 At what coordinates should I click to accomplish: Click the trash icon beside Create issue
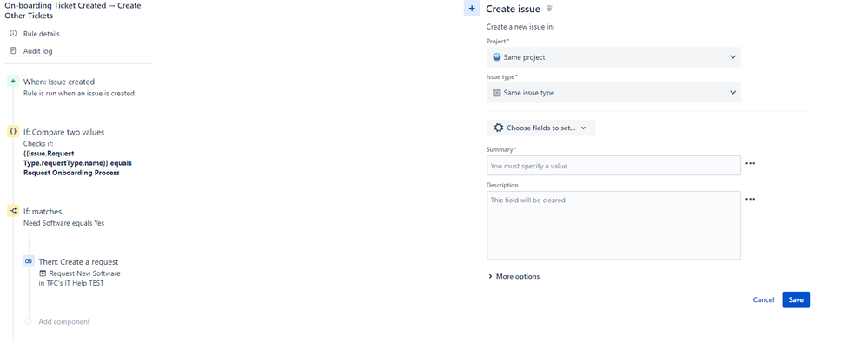click(549, 9)
